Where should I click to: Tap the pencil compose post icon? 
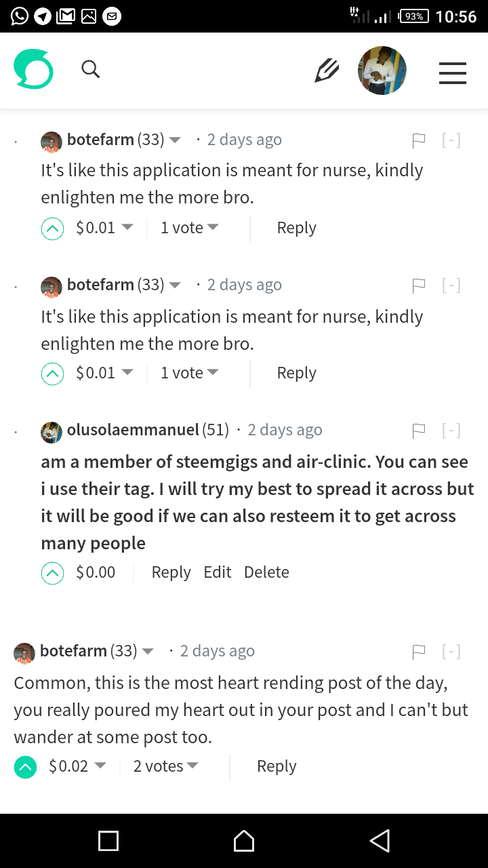327,70
